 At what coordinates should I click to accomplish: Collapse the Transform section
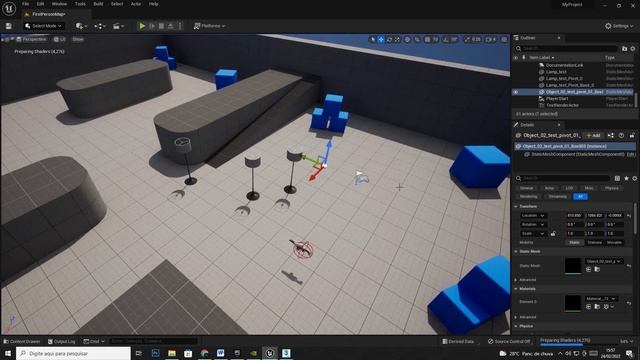[516, 207]
